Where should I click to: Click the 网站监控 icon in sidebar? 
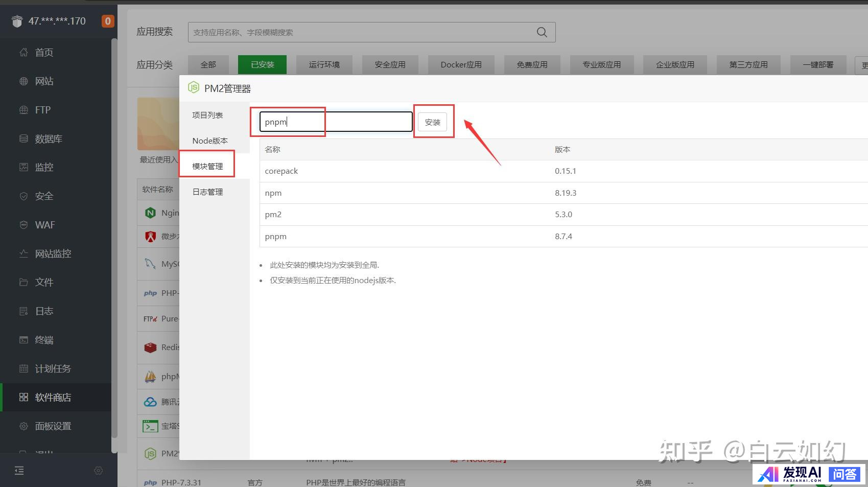(x=24, y=253)
